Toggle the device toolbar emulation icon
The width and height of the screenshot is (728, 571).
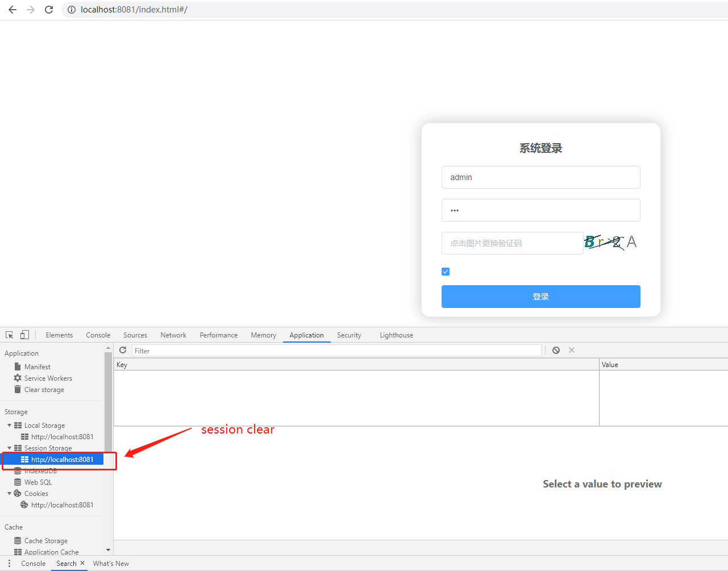pyautogui.click(x=24, y=335)
